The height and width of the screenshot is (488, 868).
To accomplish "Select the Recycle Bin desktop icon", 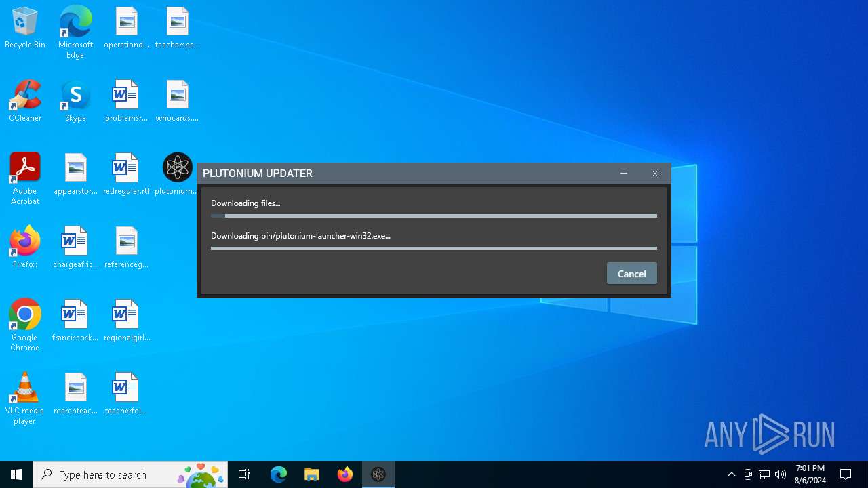I will coord(25,28).
